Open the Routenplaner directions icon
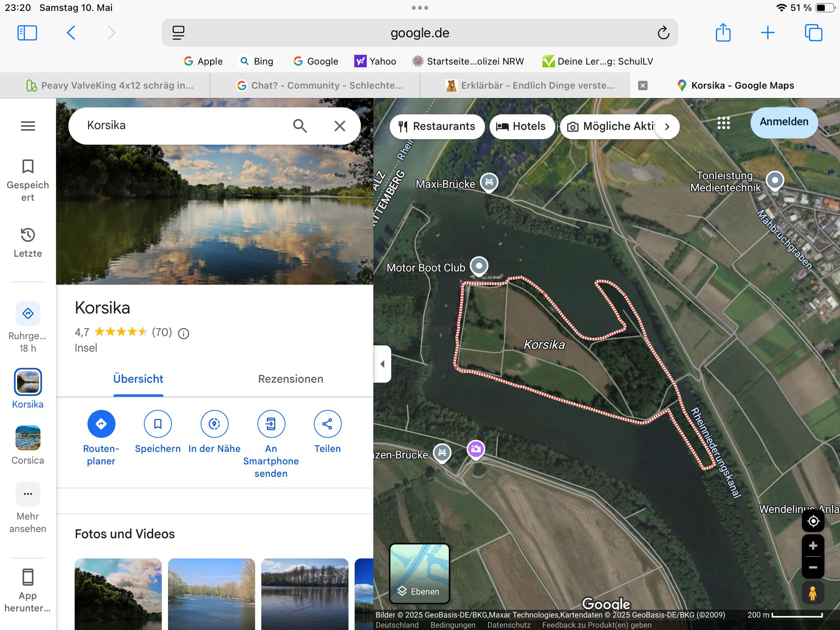Image resolution: width=840 pixels, height=630 pixels. (x=101, y=423)
